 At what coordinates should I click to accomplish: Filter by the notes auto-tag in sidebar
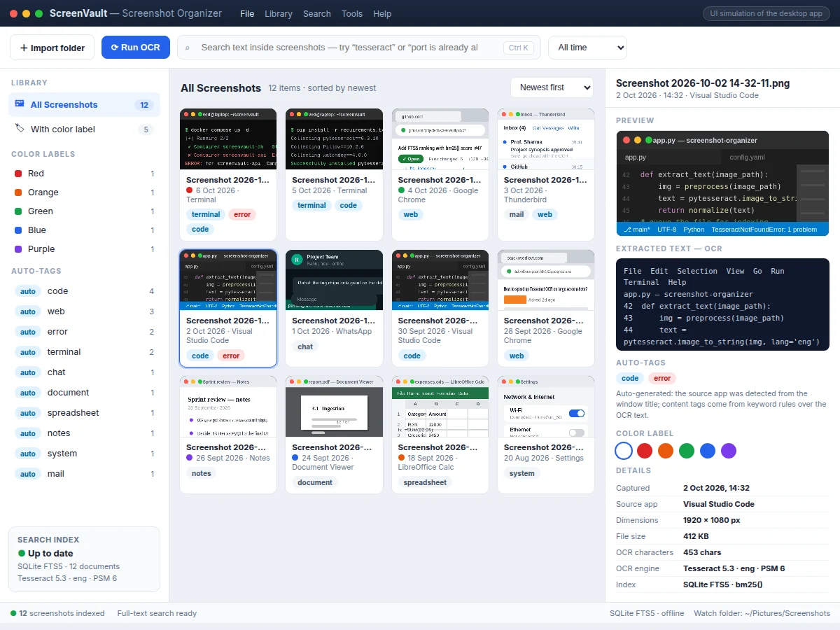84,433
